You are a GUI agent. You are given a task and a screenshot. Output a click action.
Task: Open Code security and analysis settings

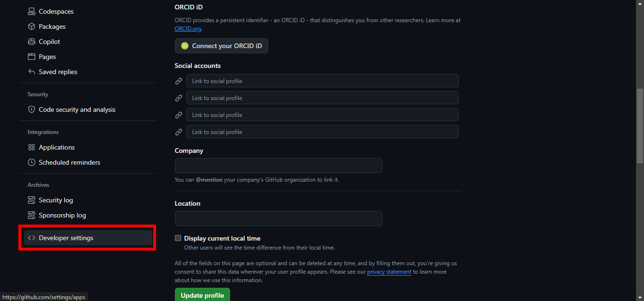pyautogui.click(x=77, y=109)
